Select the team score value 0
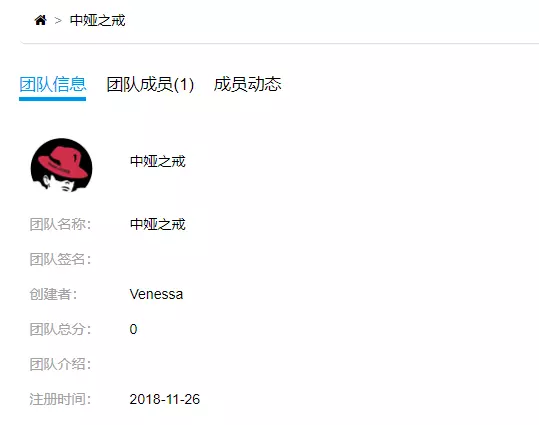Screen dimensions: 539x425 [133, 329]
